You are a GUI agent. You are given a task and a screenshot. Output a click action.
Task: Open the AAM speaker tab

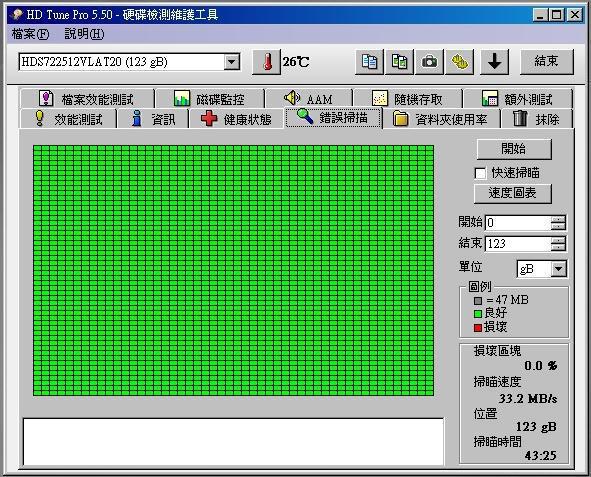[x=309, y=99]
